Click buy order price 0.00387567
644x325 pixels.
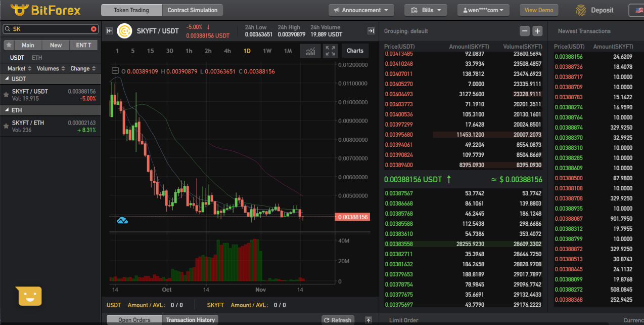(x=399, y=193)
